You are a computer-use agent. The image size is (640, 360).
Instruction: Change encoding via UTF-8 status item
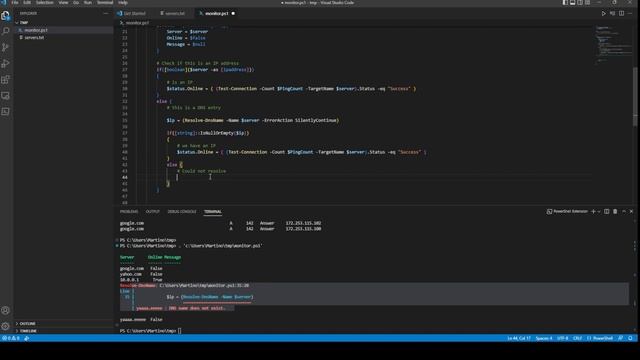click(x=562, y=338)
